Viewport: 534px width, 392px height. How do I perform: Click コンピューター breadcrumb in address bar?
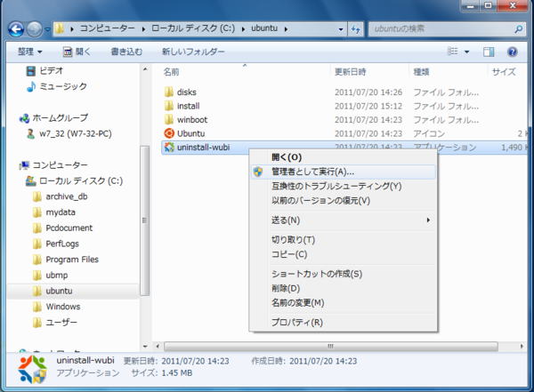pos(108,29)
